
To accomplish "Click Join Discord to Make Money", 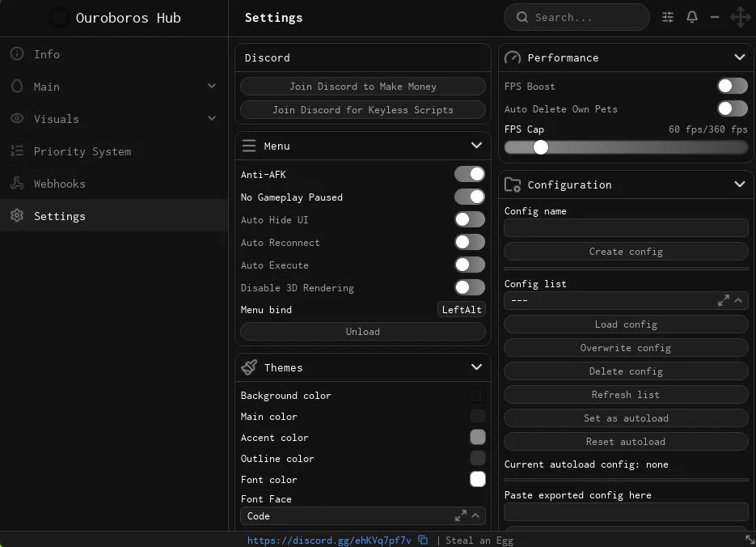I will click(362, 87).
